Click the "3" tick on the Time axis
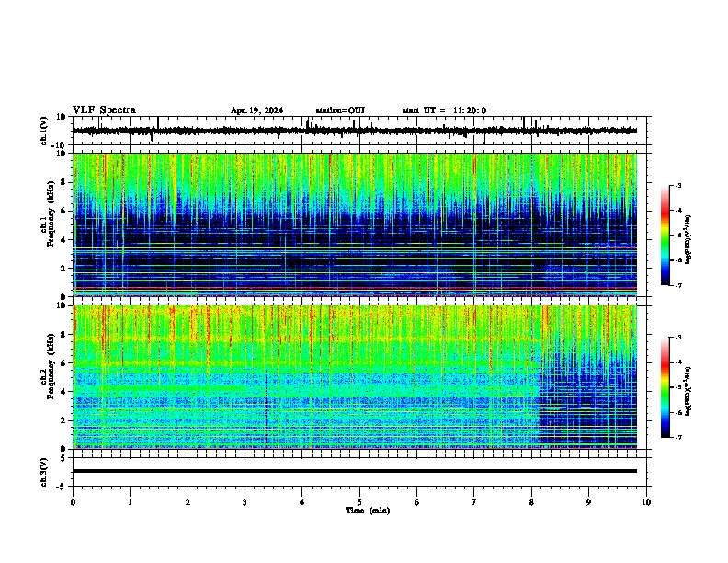Image resolution: width=728 pixels, height=563 pixels. click(x=245, y=502)
